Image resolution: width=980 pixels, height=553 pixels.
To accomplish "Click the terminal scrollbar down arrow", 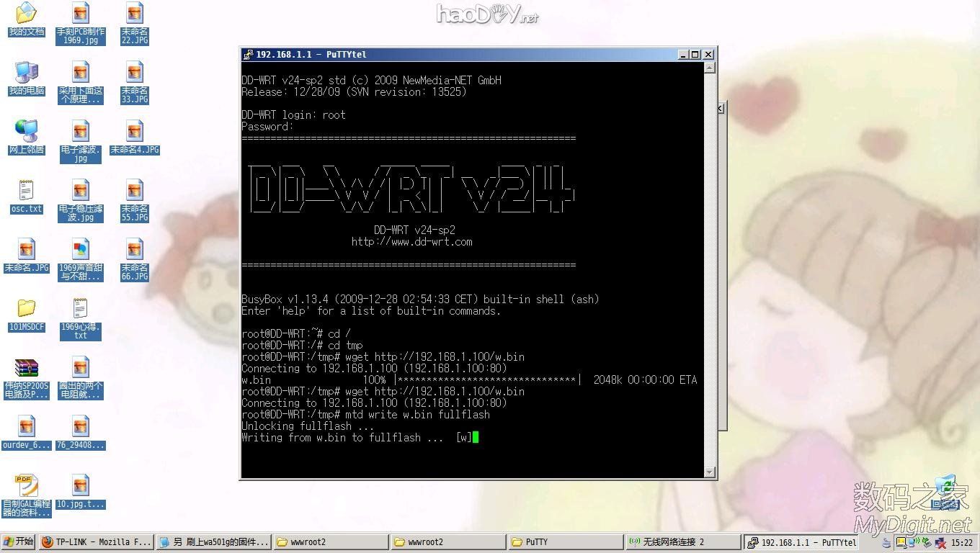I will coord(710,472).
